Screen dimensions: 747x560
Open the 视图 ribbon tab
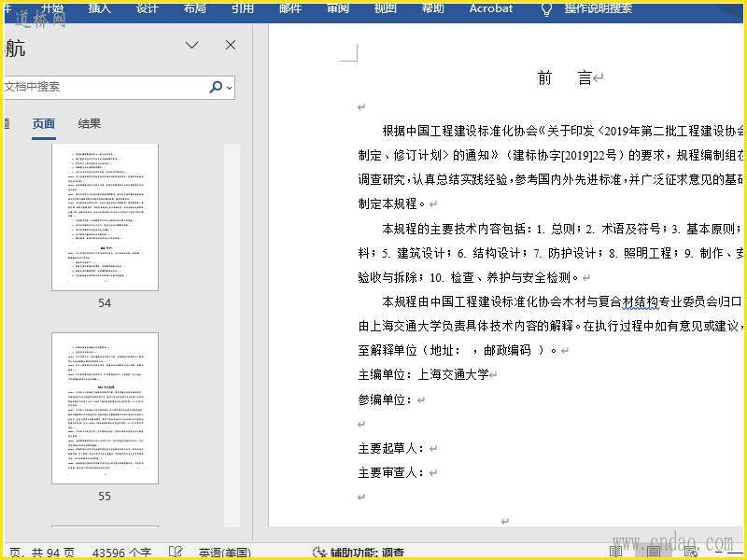click(x=386, y=8)
